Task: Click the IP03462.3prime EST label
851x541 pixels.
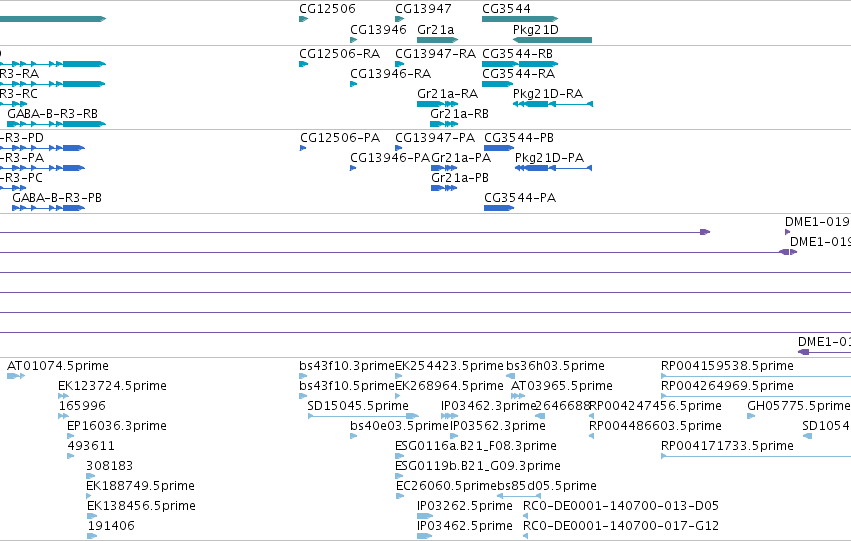Action: (488, 406)
